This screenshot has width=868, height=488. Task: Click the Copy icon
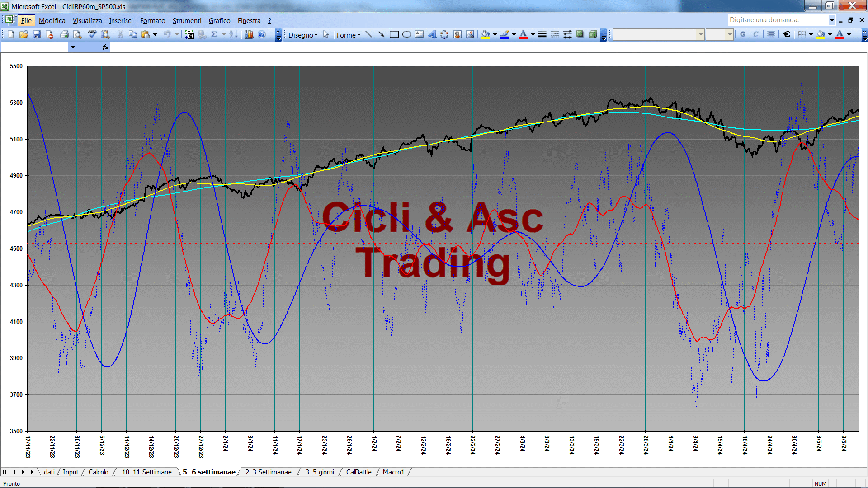133,34
